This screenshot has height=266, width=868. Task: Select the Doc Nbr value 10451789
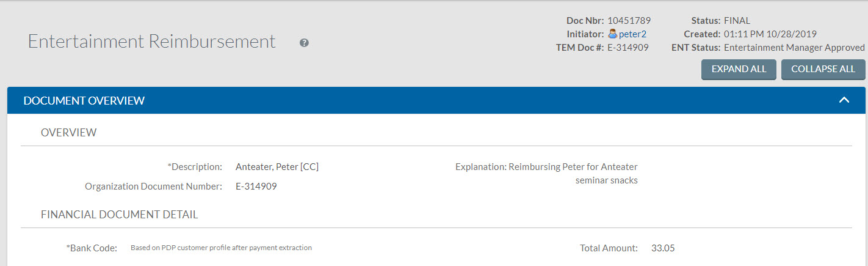click(629, 21)
